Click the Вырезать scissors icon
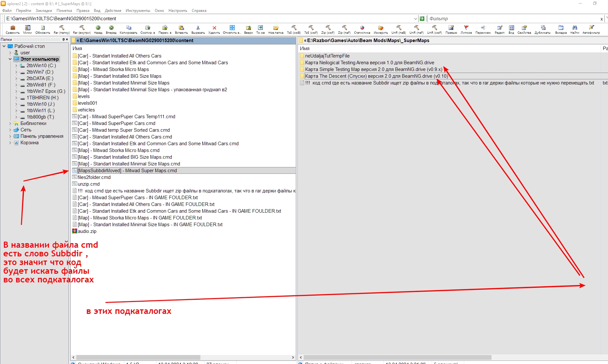 click(x=198, y=29)
